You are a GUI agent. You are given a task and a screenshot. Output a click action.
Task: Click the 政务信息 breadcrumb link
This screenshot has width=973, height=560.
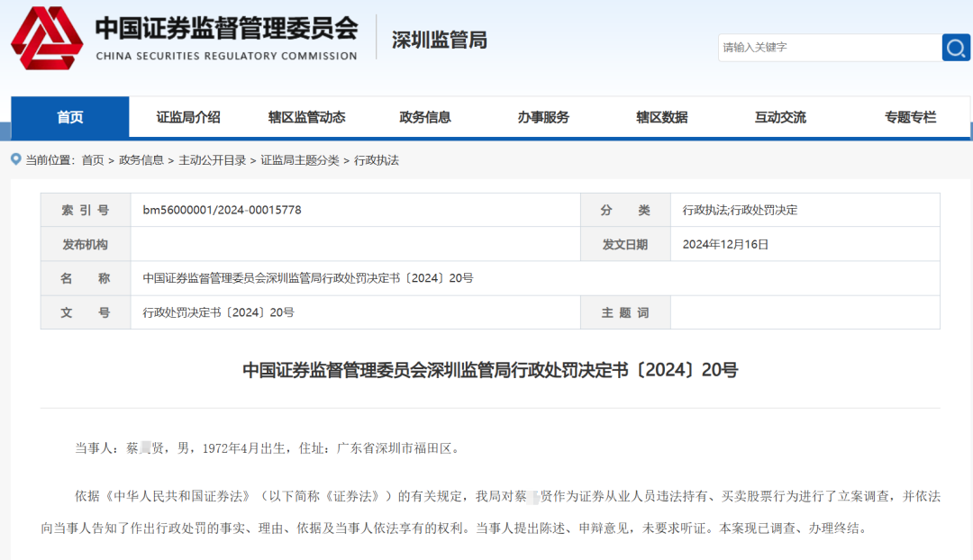[x=141, y=160]
